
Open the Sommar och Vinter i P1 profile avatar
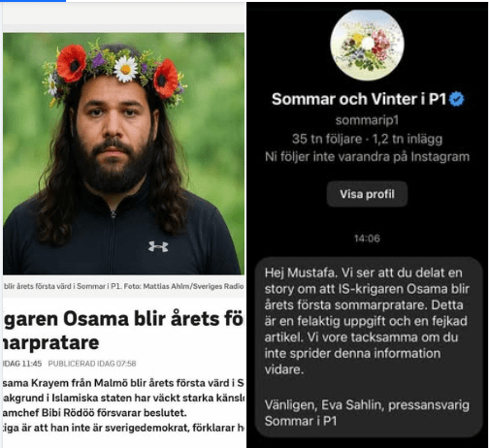pyautogui.click(x=367, y=45)
